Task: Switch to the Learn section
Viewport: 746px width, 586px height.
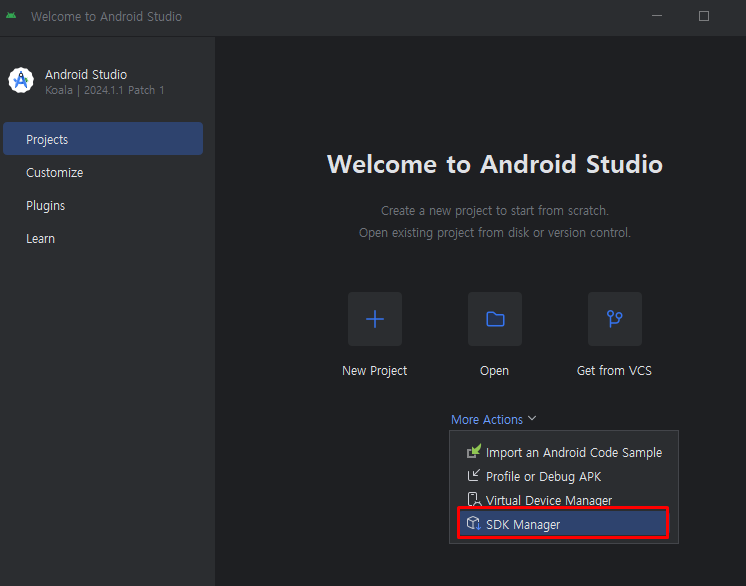Action: coord(40,239)
